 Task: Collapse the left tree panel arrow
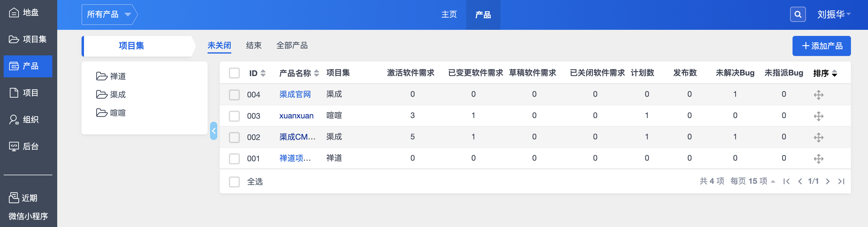click(x=214, y=131)
